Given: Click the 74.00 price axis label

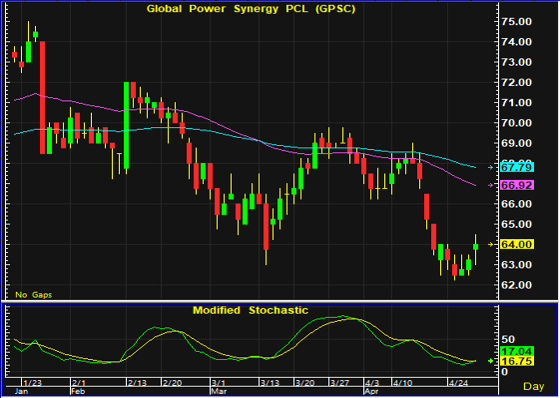Looking at the screenshot, I should tap(516, 42).
